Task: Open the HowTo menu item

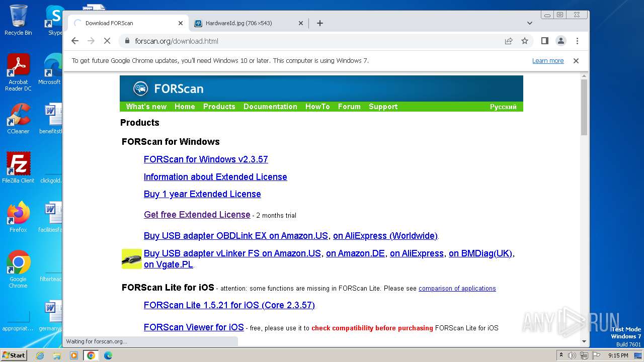Action: click(317, 107)
